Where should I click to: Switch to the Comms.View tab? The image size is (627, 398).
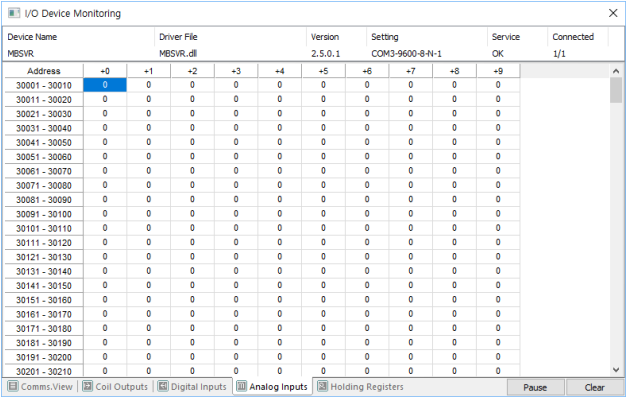click(x=40, y=387)
